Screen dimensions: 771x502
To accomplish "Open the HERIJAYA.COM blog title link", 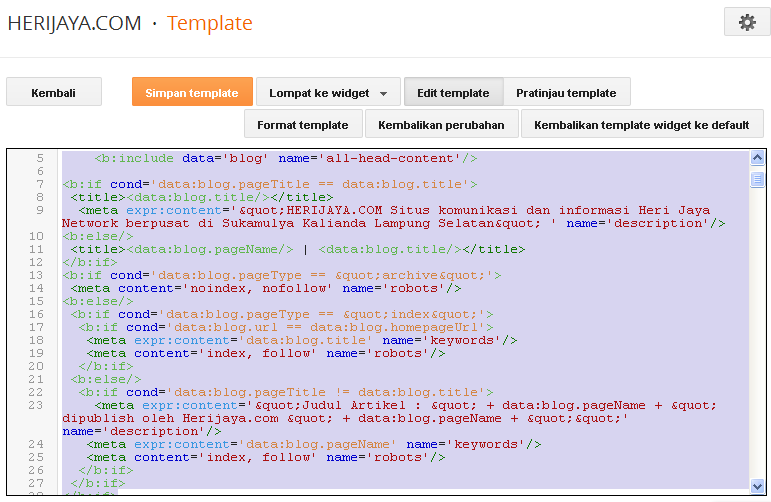I will click(x=74, y=23).
